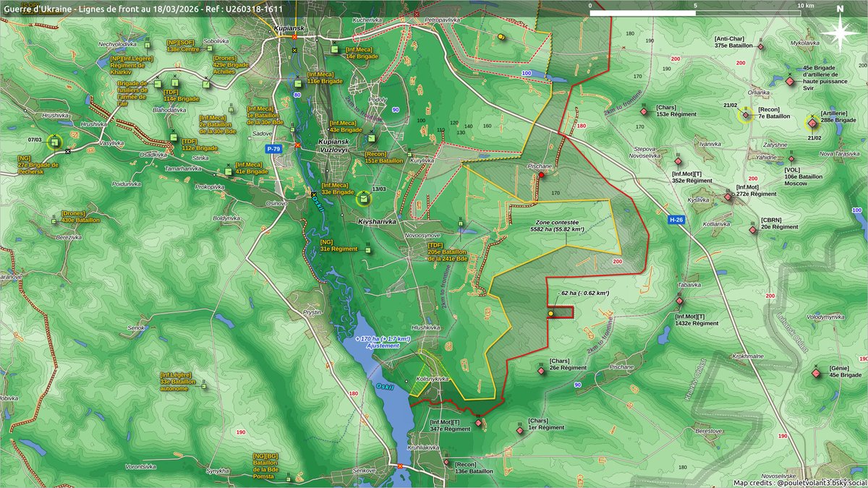Select the 45e Brigade Génie diamond

click(816, 373)
